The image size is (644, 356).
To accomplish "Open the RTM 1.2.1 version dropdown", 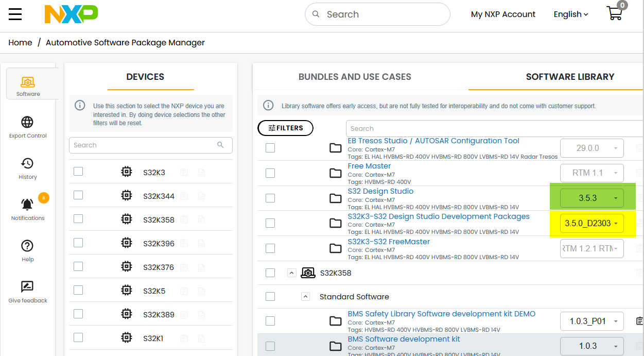I will (592, 248).
